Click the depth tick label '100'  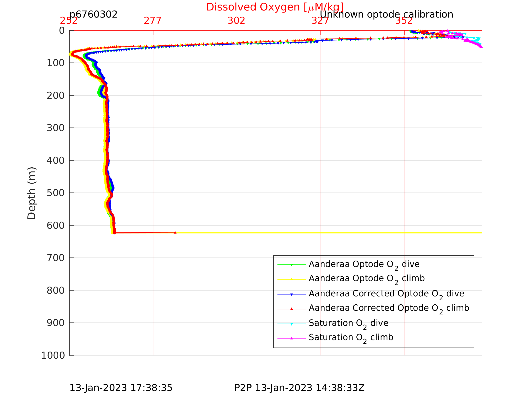56,63
